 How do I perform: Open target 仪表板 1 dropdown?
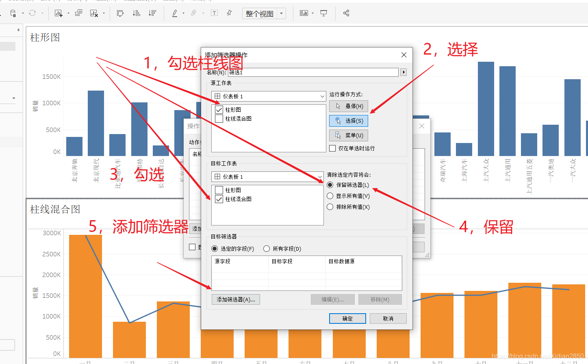(267, 177)
